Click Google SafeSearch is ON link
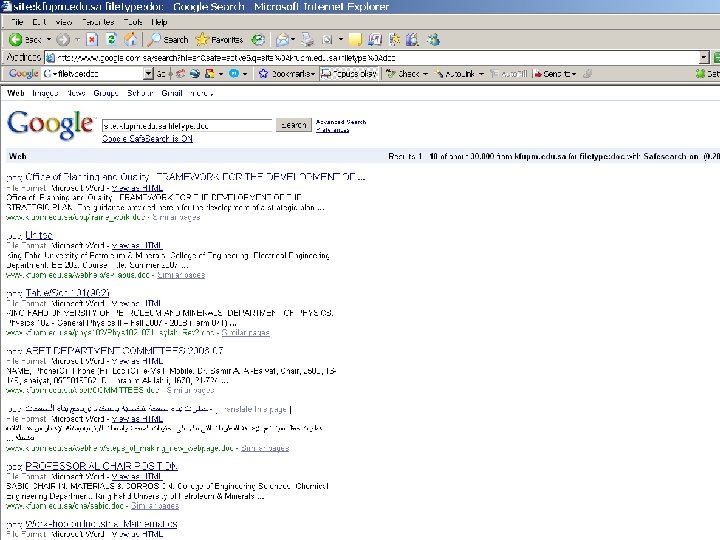 point(147,139)
